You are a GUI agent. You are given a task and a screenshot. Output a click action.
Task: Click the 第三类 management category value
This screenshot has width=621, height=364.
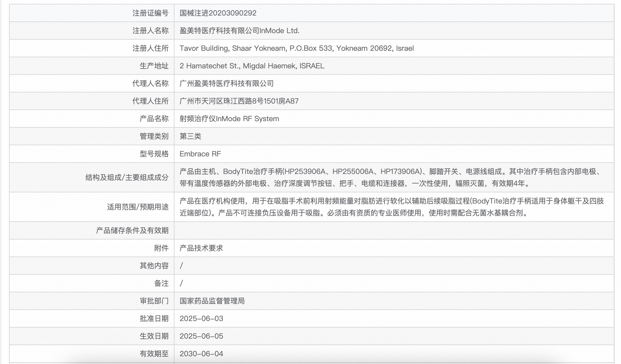[x=190, y=136]
